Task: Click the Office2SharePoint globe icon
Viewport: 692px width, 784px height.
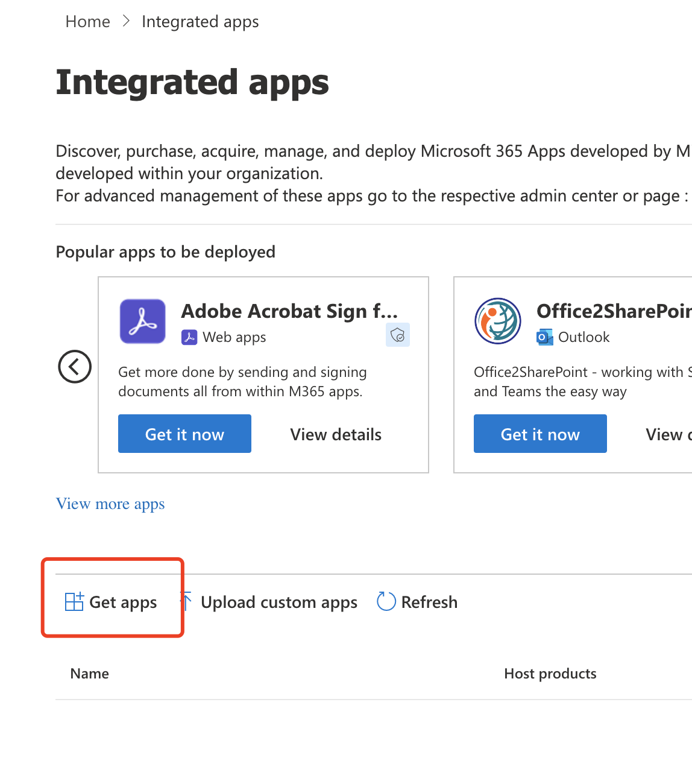Action: click(x=498, y=321)
